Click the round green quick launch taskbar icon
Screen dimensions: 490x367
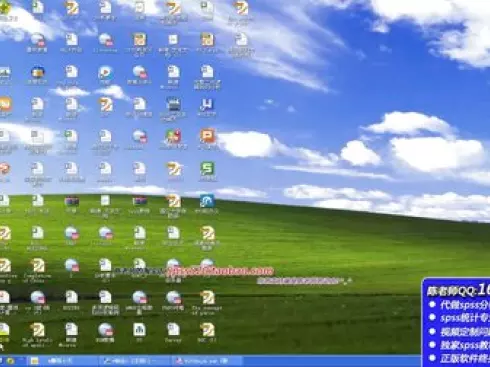tap(10, 361)
